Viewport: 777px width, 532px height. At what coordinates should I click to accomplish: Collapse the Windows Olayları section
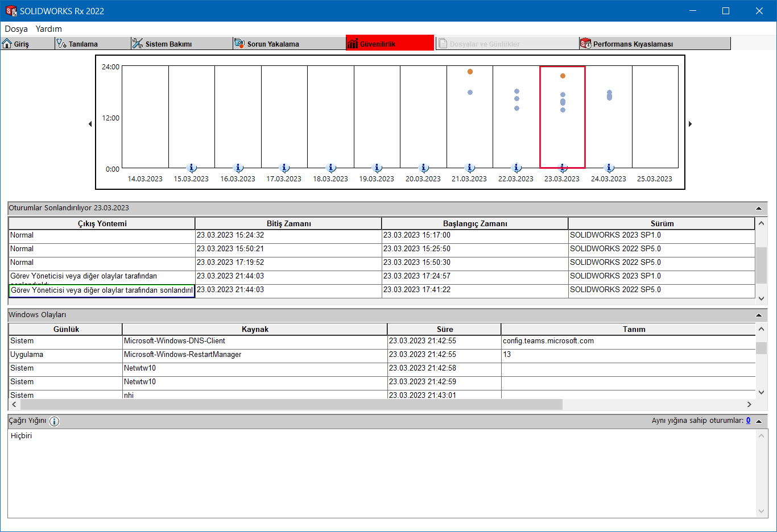pos(759,315)
